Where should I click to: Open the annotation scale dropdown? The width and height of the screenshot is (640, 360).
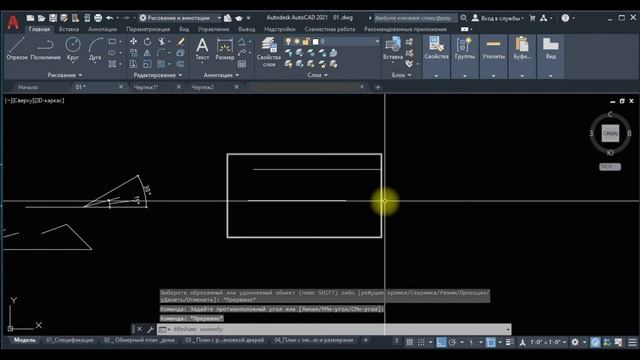click(548, 342)
